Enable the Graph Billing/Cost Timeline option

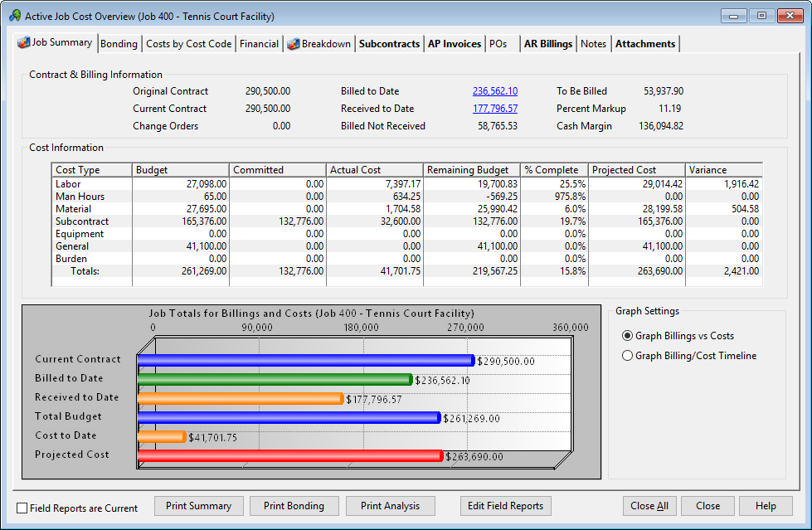627,355
